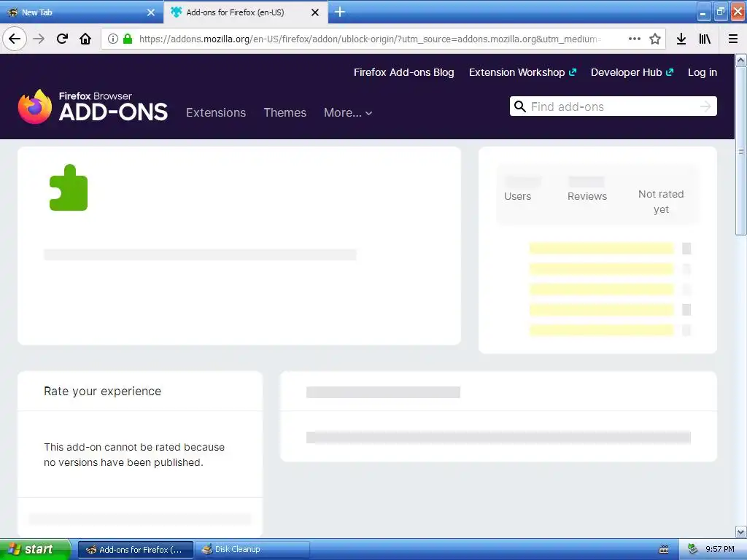Click the search magnifier icon

(x=519, y=106)
